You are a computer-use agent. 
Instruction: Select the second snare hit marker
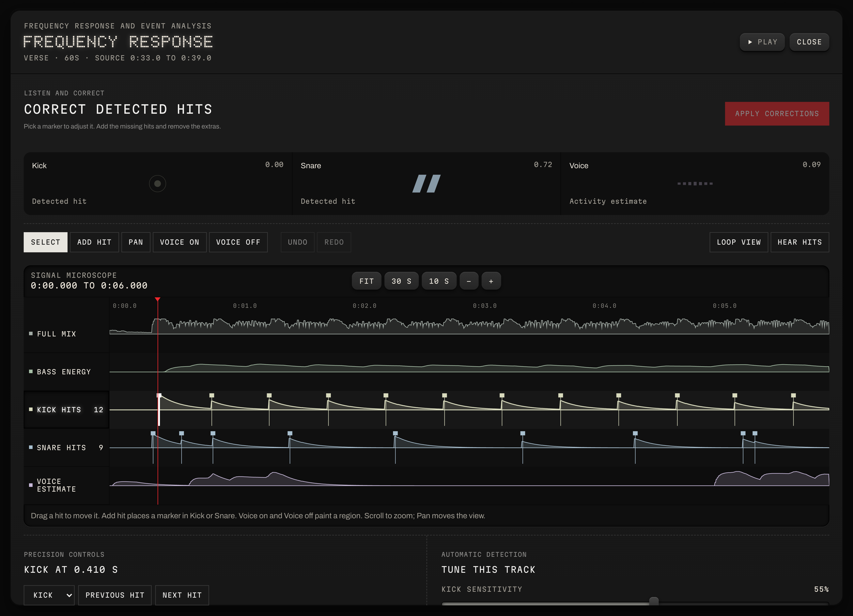tap(182, 434)
